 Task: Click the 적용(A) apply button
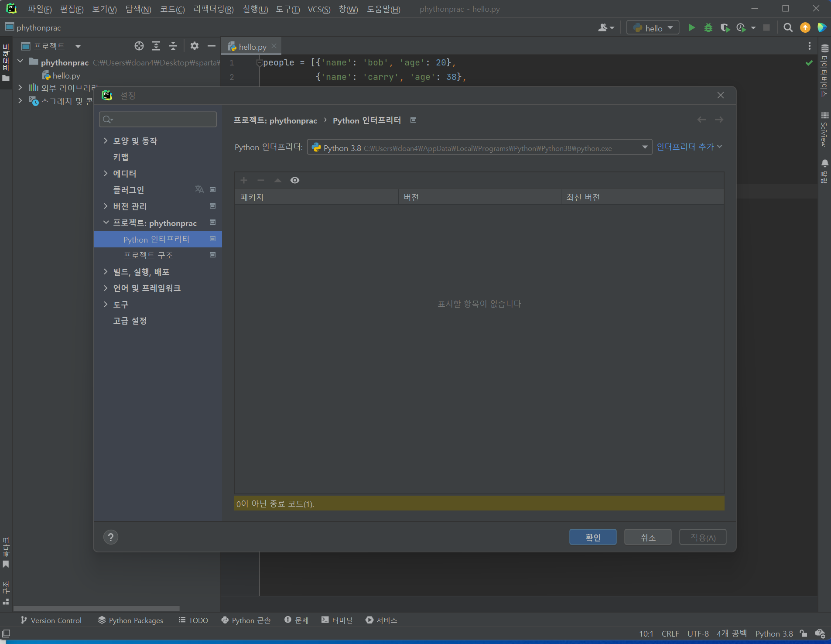click(x=703, y=537)
